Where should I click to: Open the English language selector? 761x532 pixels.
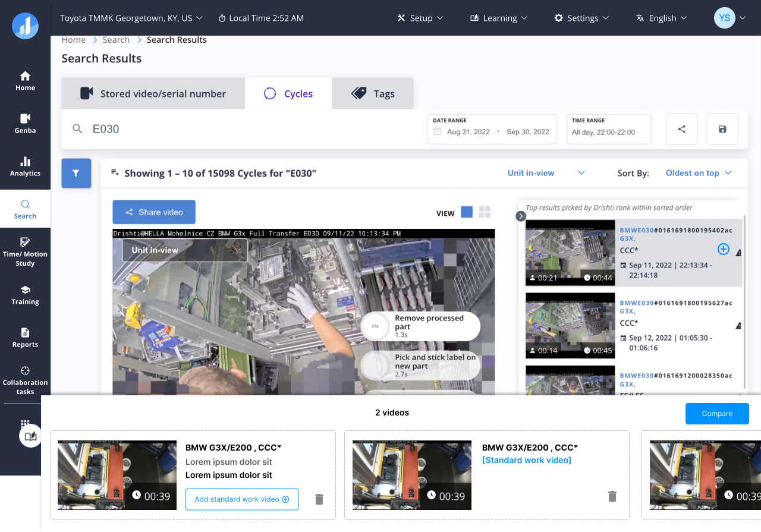click(x=662, y=18)
